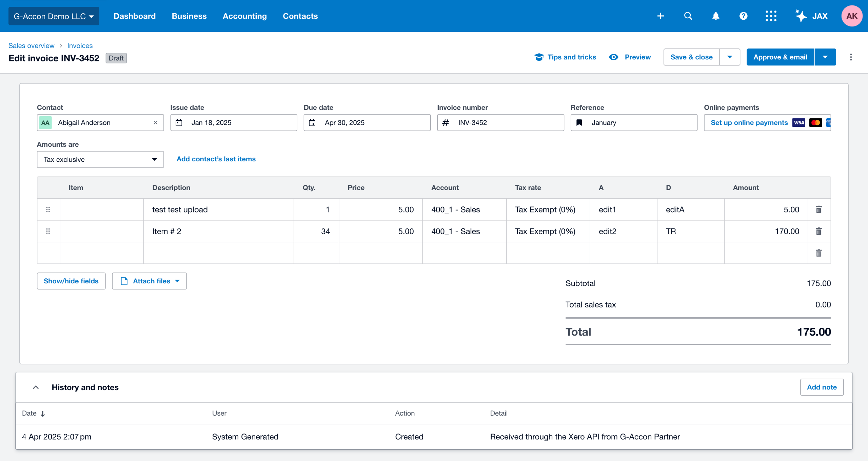Expand the Approve & email arrow menu
The height and width of the screenshot is (461, 868).
825,57
